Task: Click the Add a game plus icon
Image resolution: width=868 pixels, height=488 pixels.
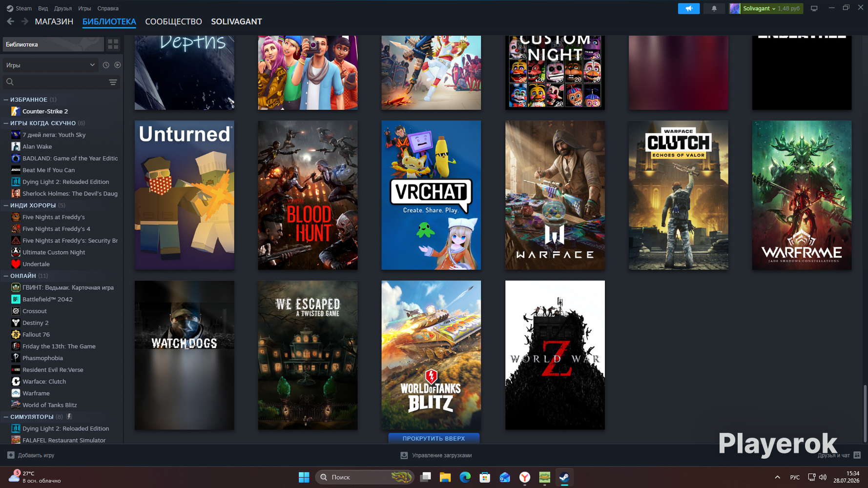Action: (11, 455)
